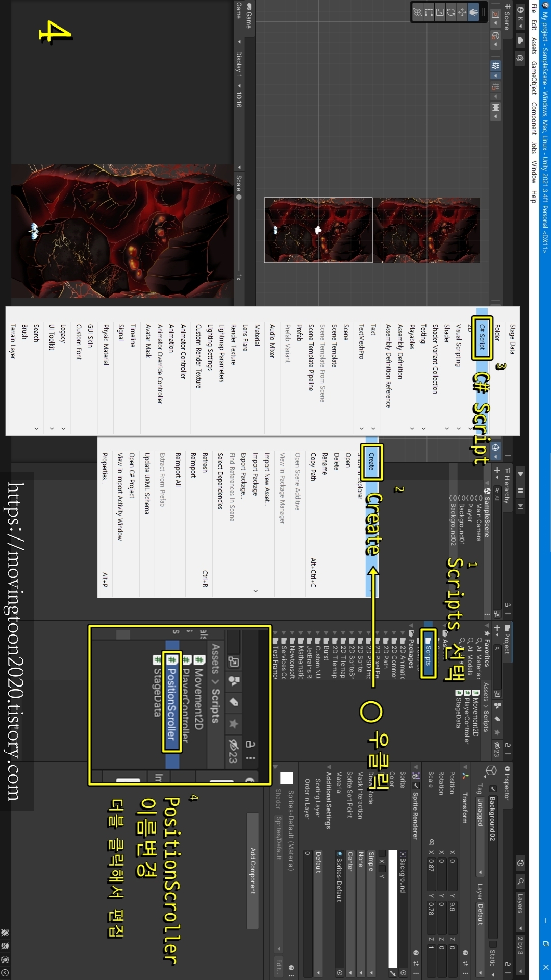
Task: Click the Inspector panel lock icon
Action: coord(507,964)
